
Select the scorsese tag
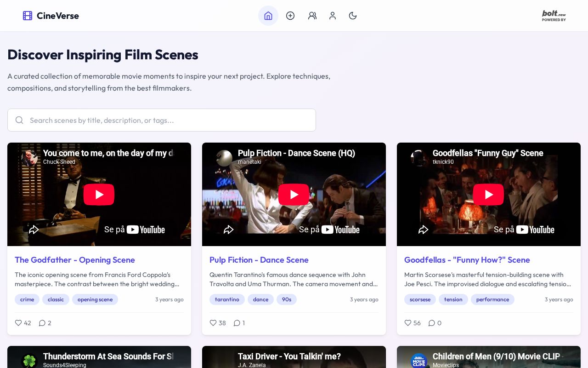tap(420, 299)
